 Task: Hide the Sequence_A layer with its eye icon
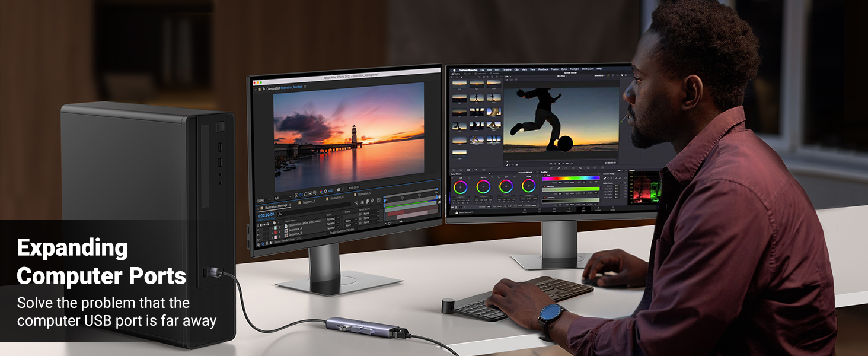pos(259,230)
